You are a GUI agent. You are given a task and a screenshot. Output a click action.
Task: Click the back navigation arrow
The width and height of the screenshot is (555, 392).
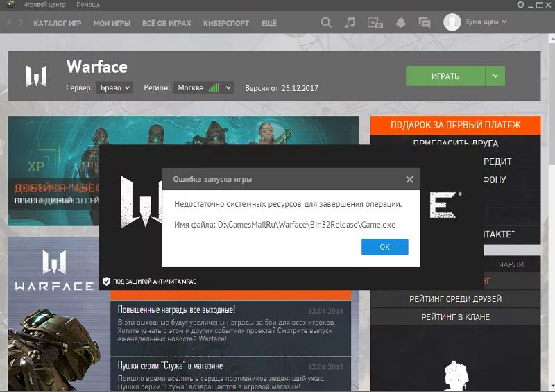(9, 22)
